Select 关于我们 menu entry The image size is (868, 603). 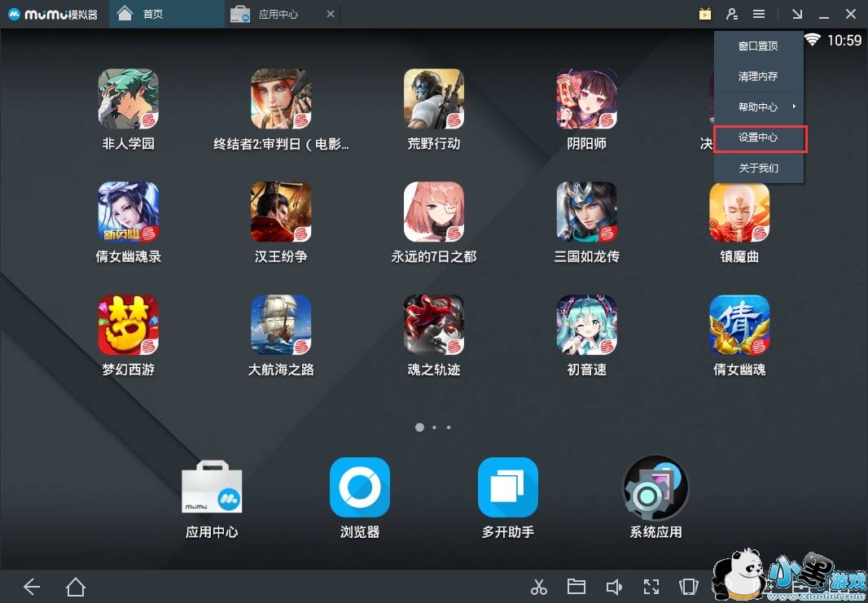coord(758,168)
